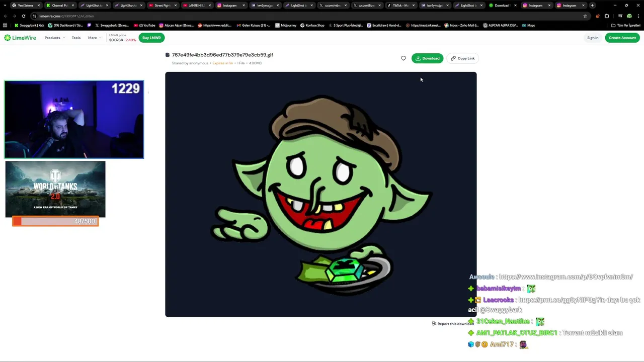Click the 48/500 progress bar

(55, 221)
